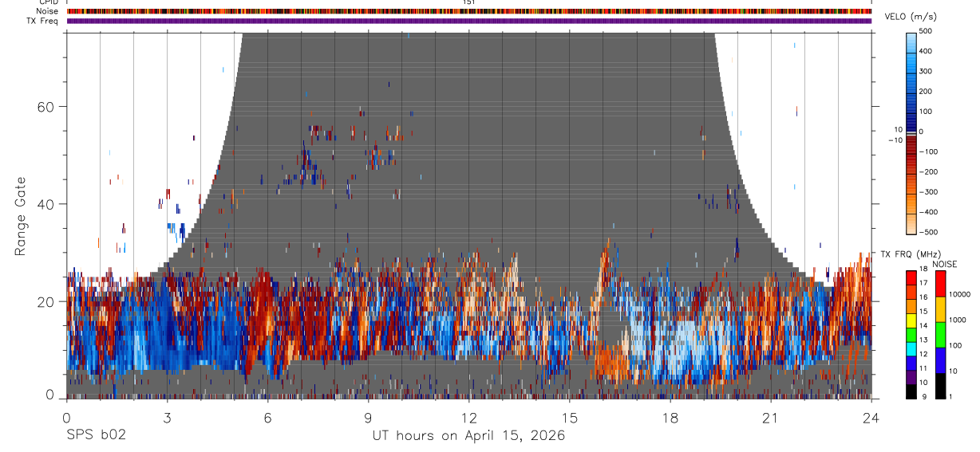
Task: Click the purple TX Freq strip above the plot
Action: [x=469, y=21]
